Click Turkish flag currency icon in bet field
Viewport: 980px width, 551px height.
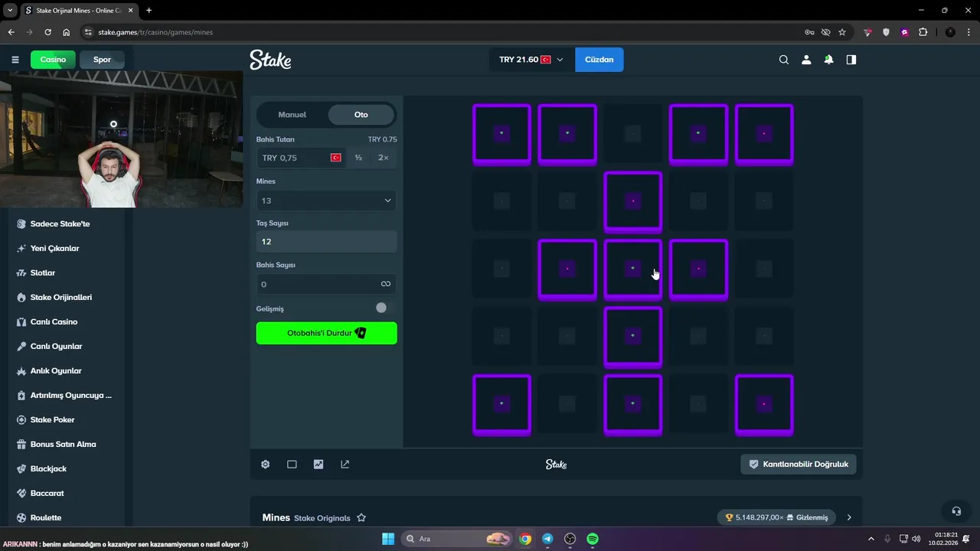335,158
